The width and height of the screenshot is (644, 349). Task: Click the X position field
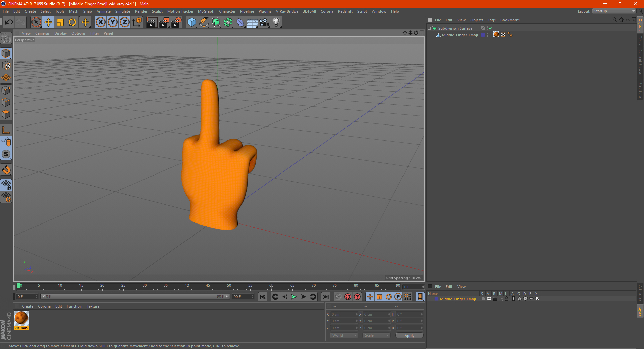[x=344, y=314]
